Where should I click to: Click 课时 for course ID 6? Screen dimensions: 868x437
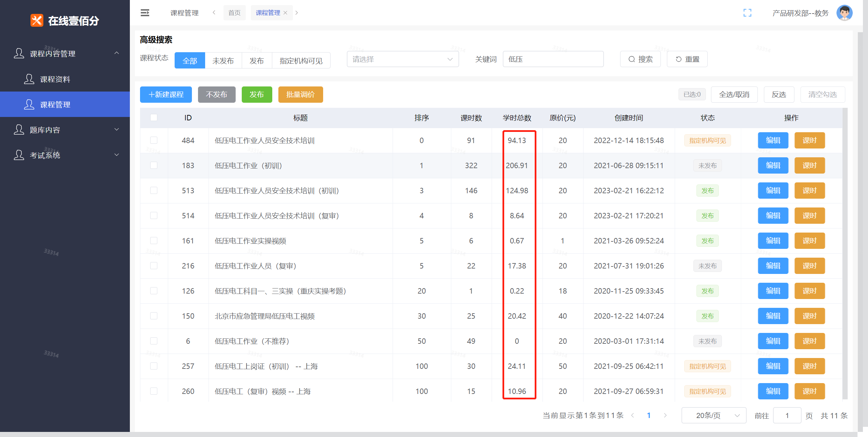coord(810,341)
